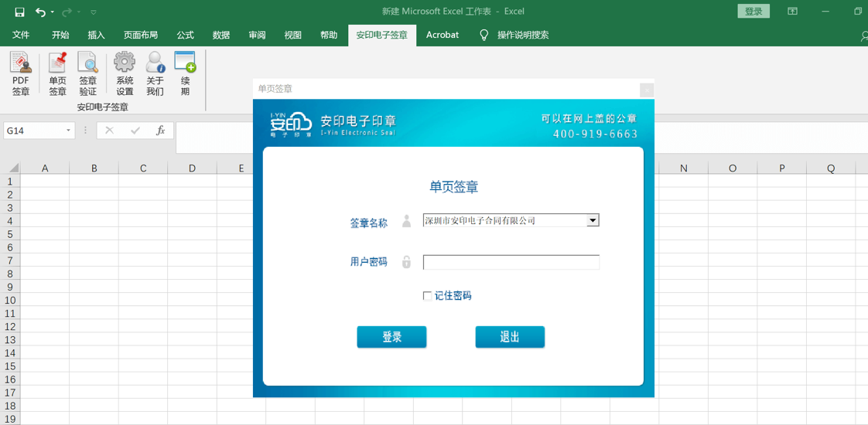Click the lightbulb 操作说明搜索 icon
Image resolution: width=868 pixels, height=425 pixels.
[x=484, y=36]
